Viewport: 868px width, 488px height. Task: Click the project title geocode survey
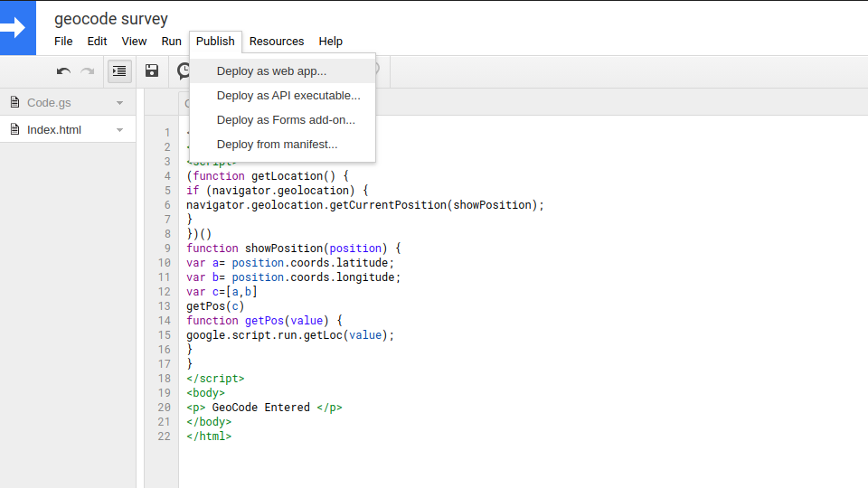[110, 19]
